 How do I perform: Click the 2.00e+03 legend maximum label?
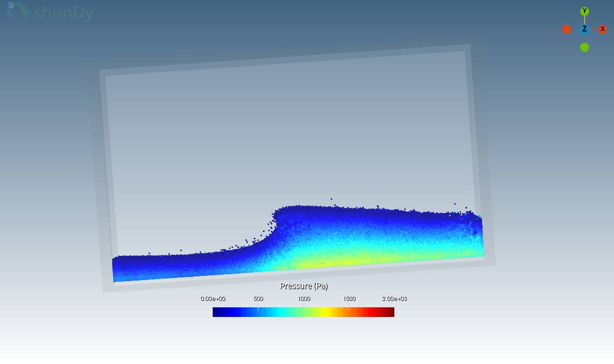[394, 299]
